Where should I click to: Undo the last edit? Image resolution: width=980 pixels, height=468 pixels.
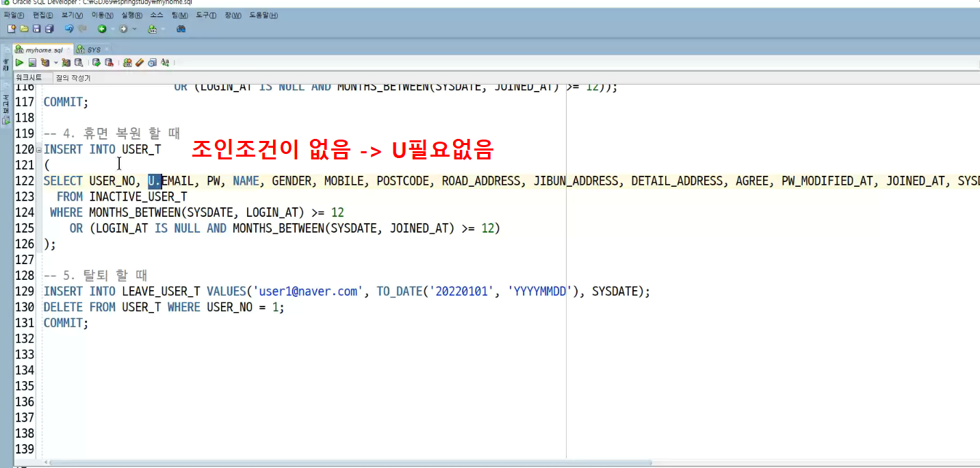tap(69, 29)
